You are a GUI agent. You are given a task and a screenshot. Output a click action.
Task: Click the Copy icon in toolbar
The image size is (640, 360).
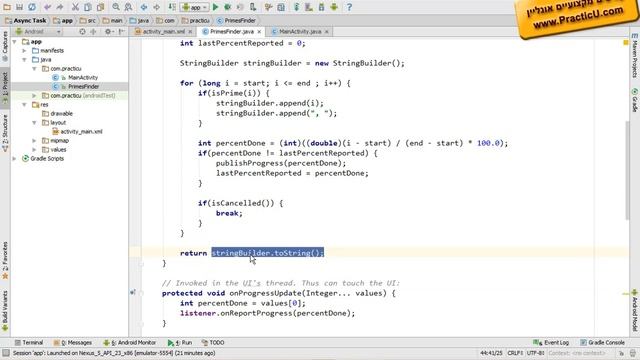pyautogui.click(x=88, y=7)
